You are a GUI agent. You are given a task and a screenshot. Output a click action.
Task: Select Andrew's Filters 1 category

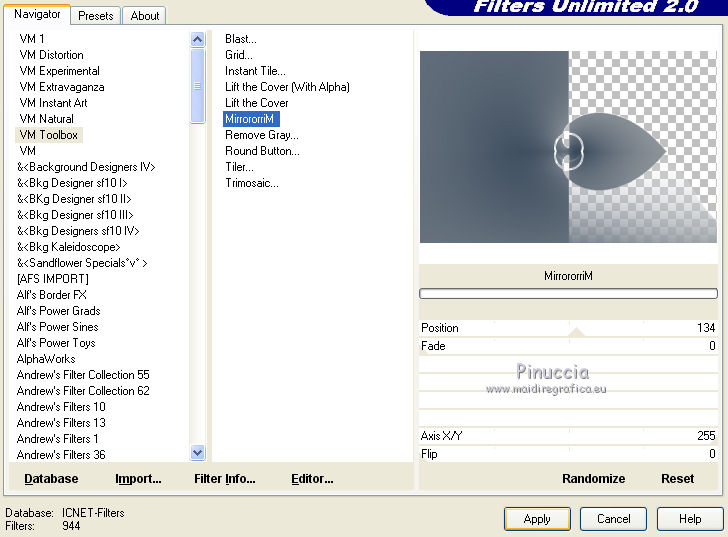(x=58, y=439)
